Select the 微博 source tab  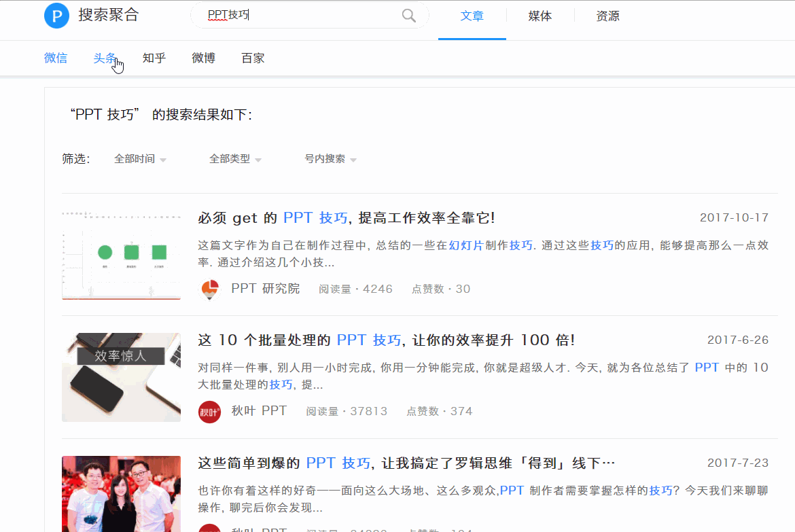tap(203, 58)
